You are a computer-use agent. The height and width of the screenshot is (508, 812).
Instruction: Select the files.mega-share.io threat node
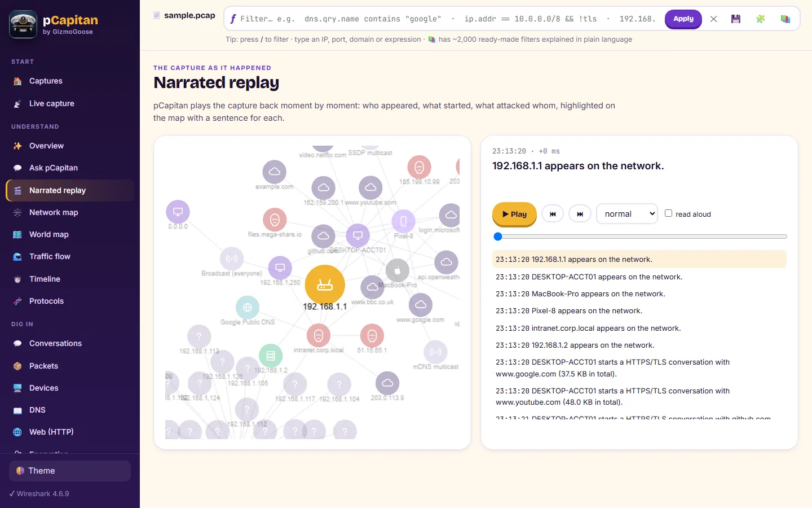(x=275, y=220)
